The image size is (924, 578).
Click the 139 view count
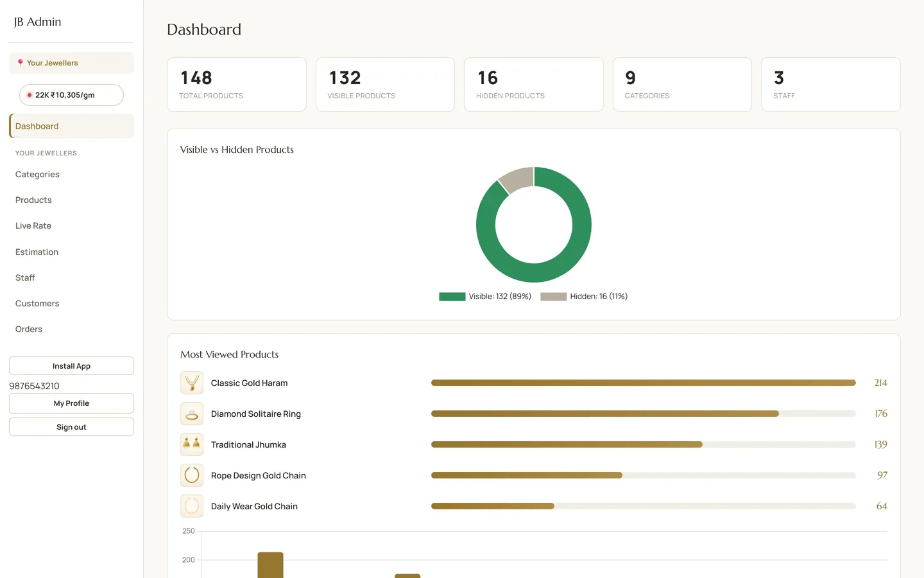(880, 444)
